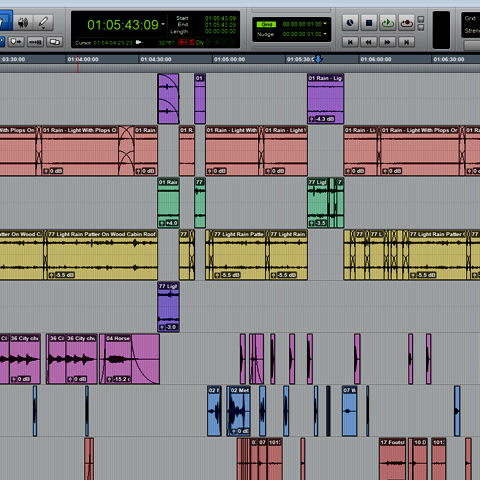Click the Nudge label
The height and width of the screenshot is (480, 480).
click(265, 34)
